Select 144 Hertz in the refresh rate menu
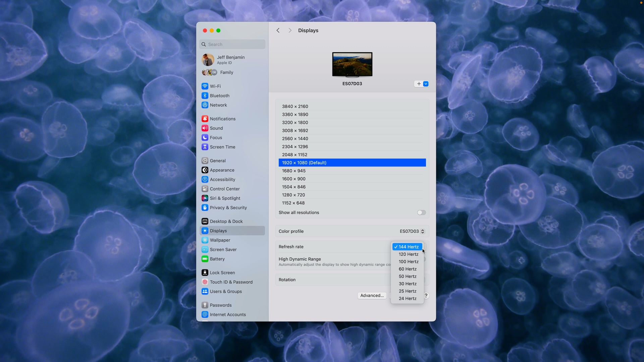The image size is (644, 362). 407,247
